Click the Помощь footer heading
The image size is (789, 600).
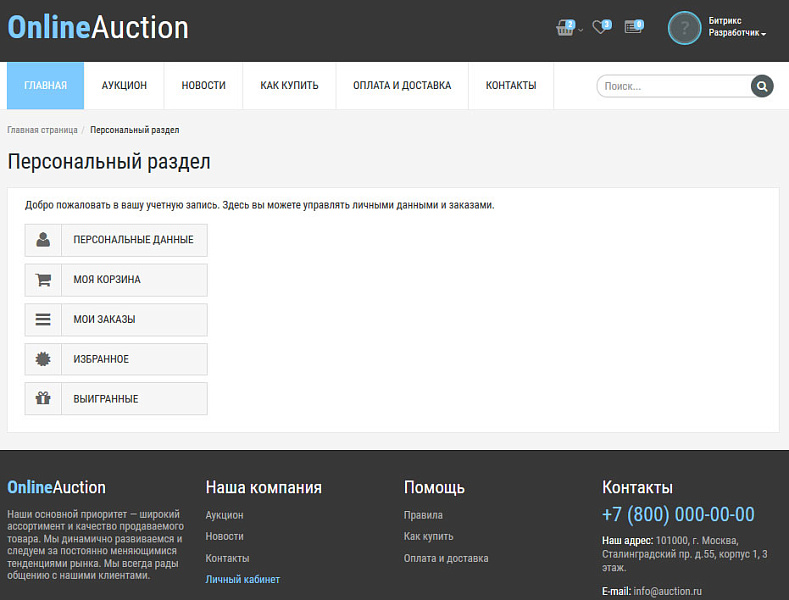(434, 487)
